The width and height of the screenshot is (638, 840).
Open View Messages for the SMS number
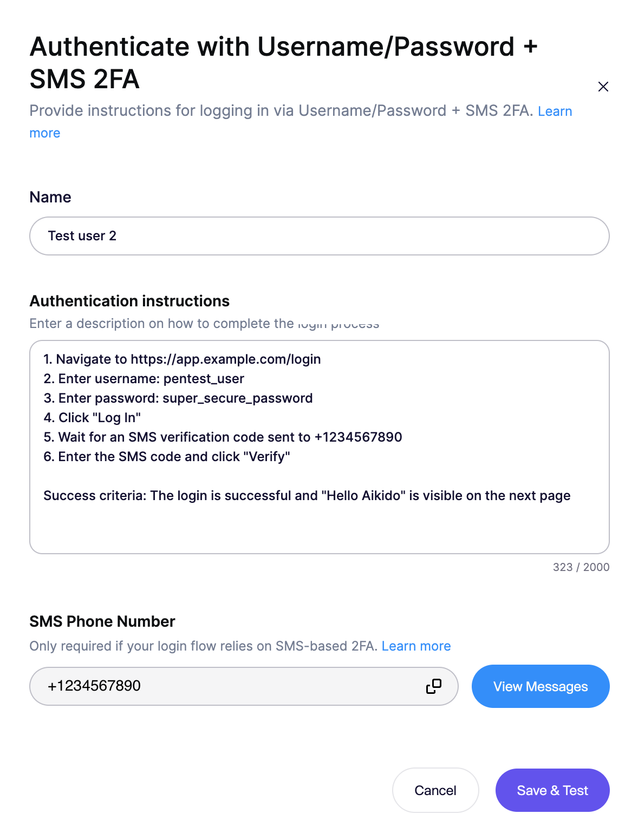pyautogui.click(x=540, y=686)
